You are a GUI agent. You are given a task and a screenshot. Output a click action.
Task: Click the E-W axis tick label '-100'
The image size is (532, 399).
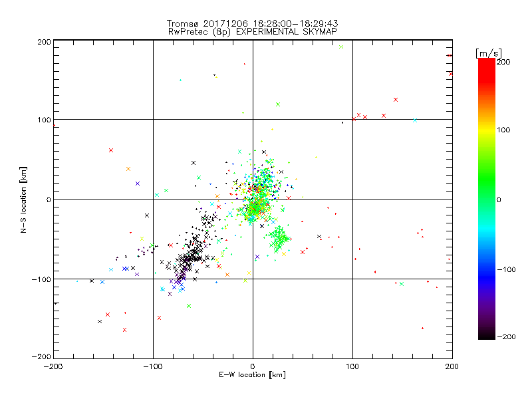coord(153,366)
